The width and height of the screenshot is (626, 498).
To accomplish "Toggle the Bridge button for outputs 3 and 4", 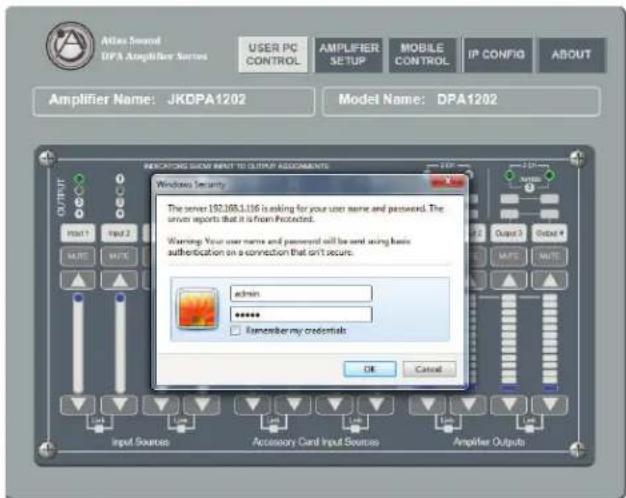I will click(x=529, y=187).
